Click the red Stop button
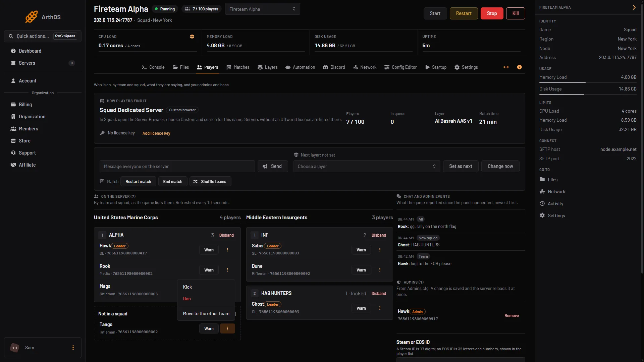Viewport: 644px width, 362px height. point(492,13)
